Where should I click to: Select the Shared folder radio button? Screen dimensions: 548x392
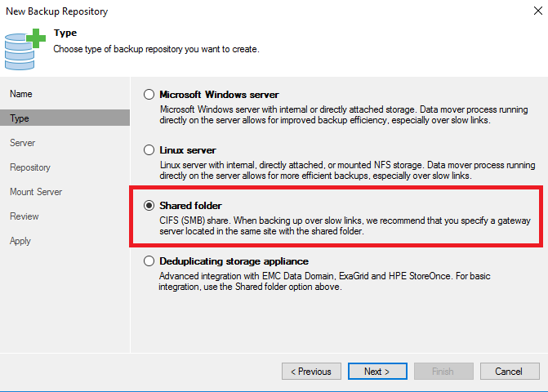[149, 206]
